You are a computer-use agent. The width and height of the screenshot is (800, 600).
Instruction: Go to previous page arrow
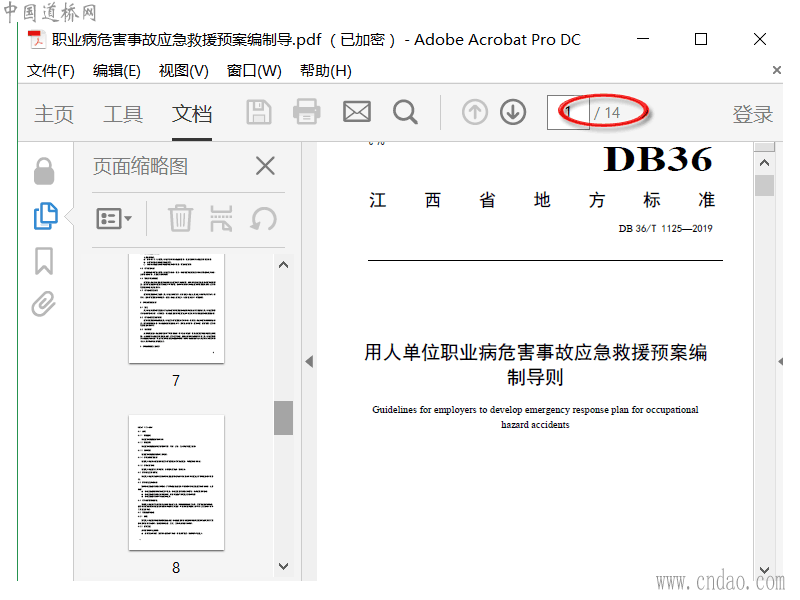[x=475, y=112]
